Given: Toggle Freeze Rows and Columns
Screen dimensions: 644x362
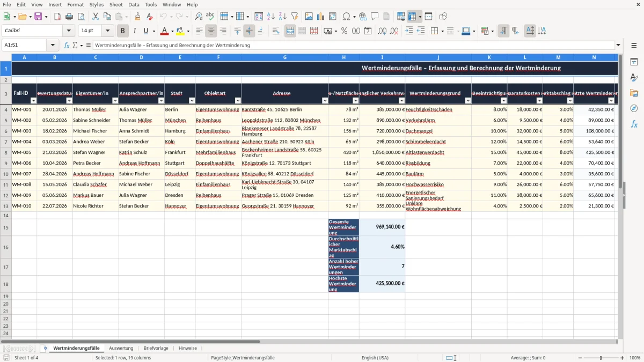Looking at the screenshot, I should 412,17.
